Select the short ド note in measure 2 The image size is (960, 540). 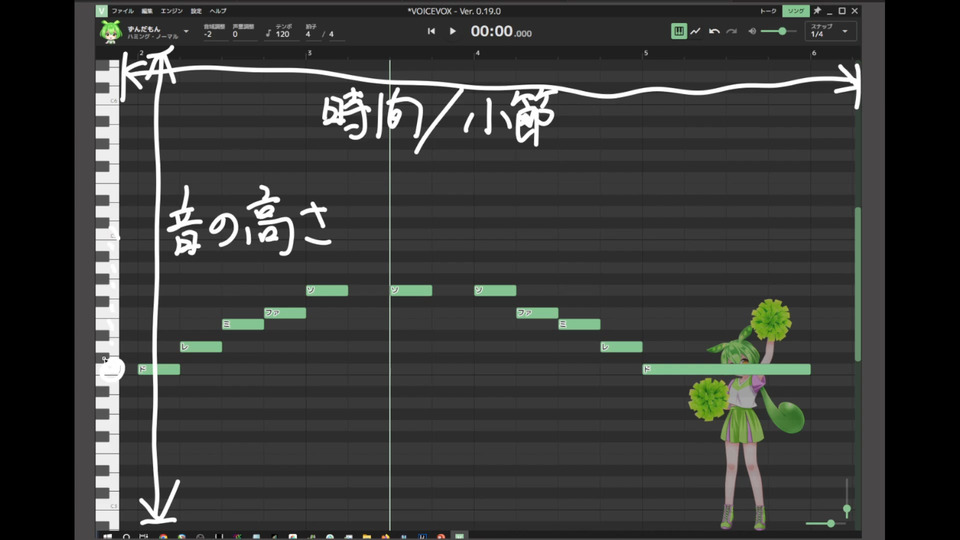pyautogui.click(x=159, y=369)
